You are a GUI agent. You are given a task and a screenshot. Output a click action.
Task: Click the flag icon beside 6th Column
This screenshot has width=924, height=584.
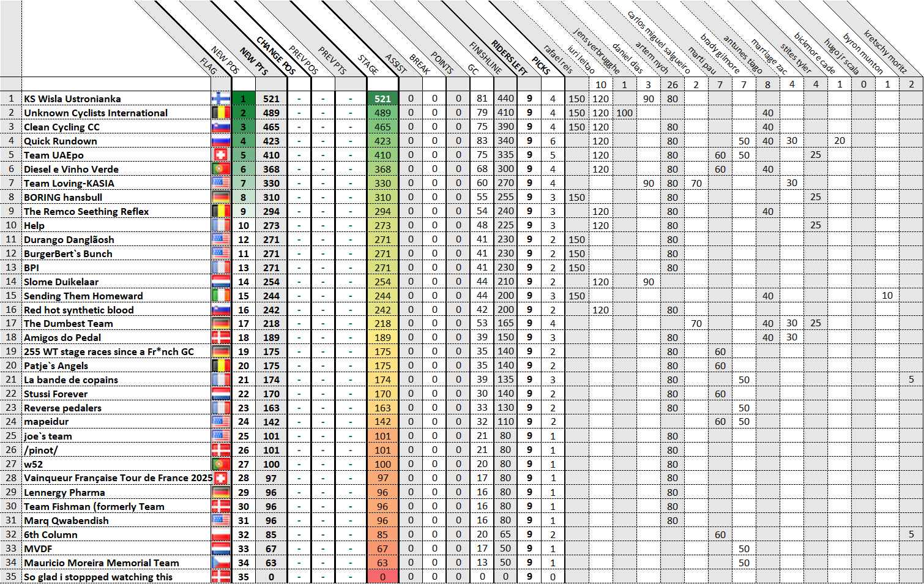220,534
